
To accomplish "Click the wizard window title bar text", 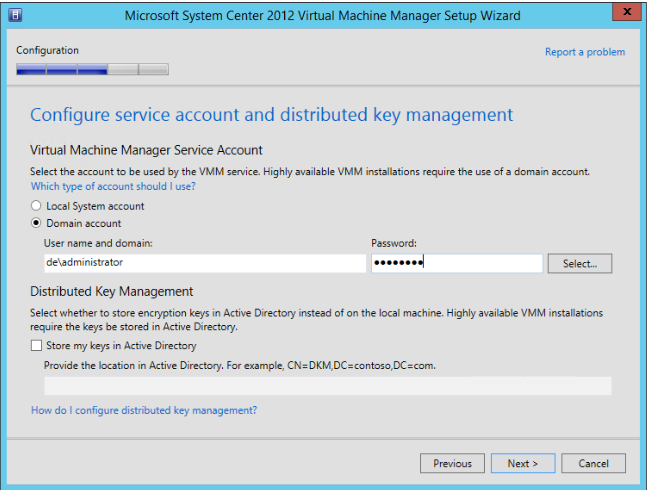I will tap(323, 13).
